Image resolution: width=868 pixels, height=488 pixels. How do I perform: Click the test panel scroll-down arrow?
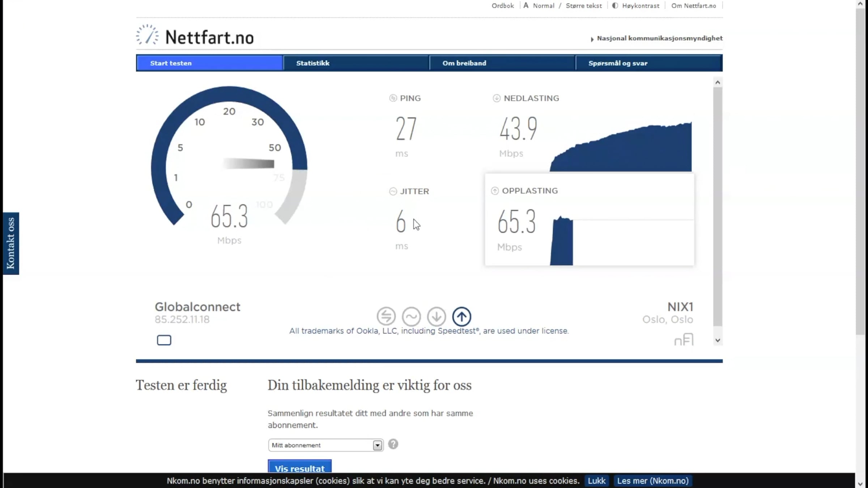coord(718,341)
